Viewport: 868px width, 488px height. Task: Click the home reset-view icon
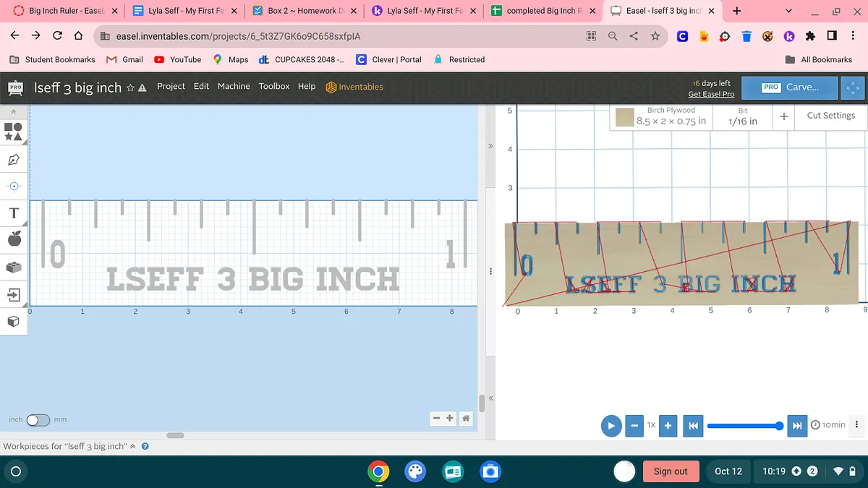tap(466, 418)
